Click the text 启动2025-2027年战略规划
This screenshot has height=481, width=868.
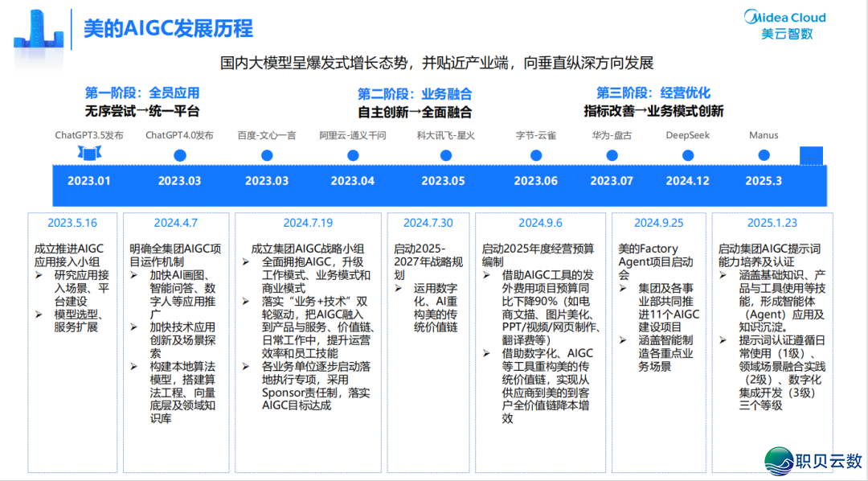pos(428,262)
